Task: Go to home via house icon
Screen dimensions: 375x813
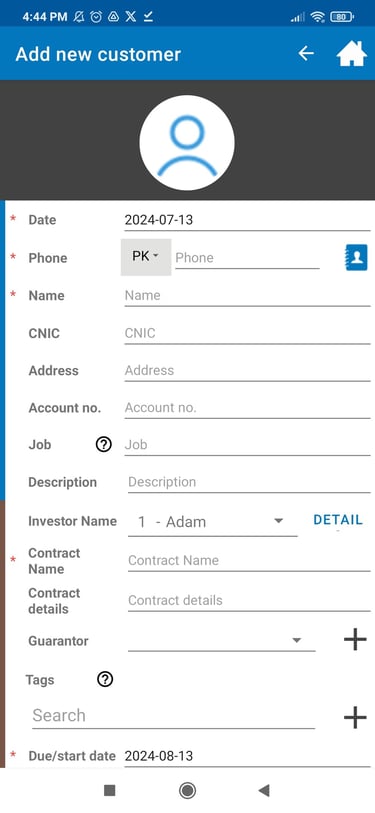Action: point(352,54)
